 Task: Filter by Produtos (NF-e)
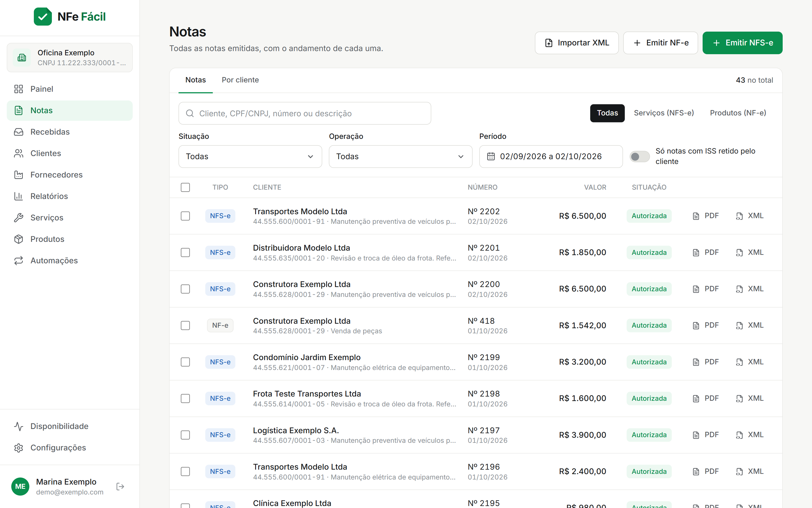click(x=738, y=113)
